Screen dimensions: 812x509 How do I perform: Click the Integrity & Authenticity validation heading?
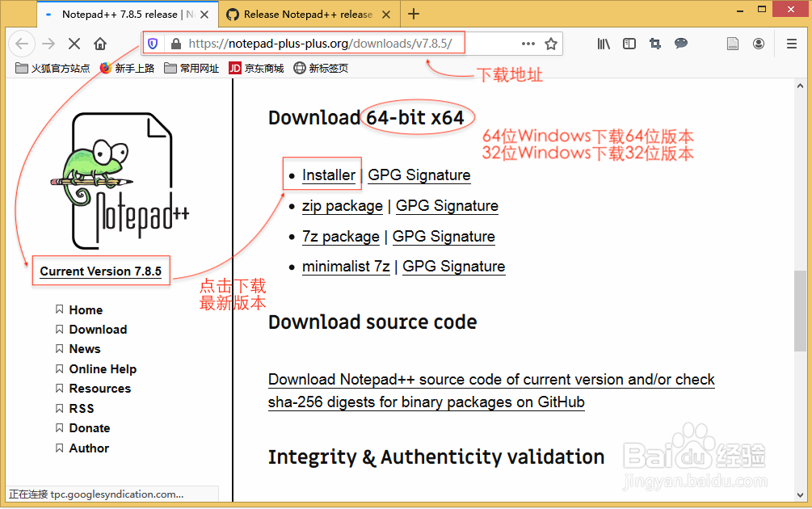pyautogui.click(x=436, y=457)
